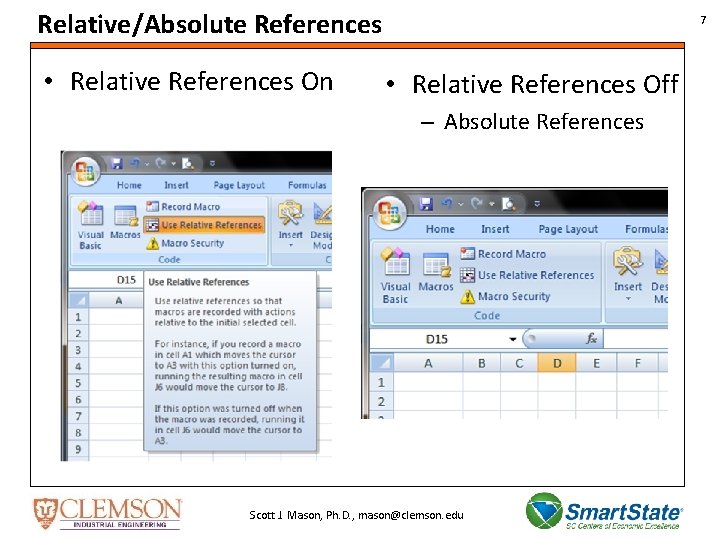
Task: Click Office button in left Excel screenshot
Action: [x=85, y=171]
